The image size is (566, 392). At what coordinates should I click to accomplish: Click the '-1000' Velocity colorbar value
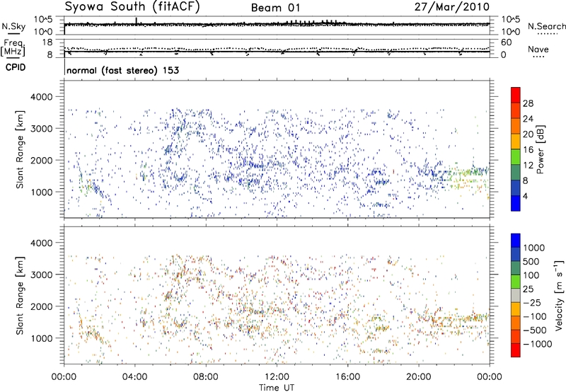coord(537,344)
